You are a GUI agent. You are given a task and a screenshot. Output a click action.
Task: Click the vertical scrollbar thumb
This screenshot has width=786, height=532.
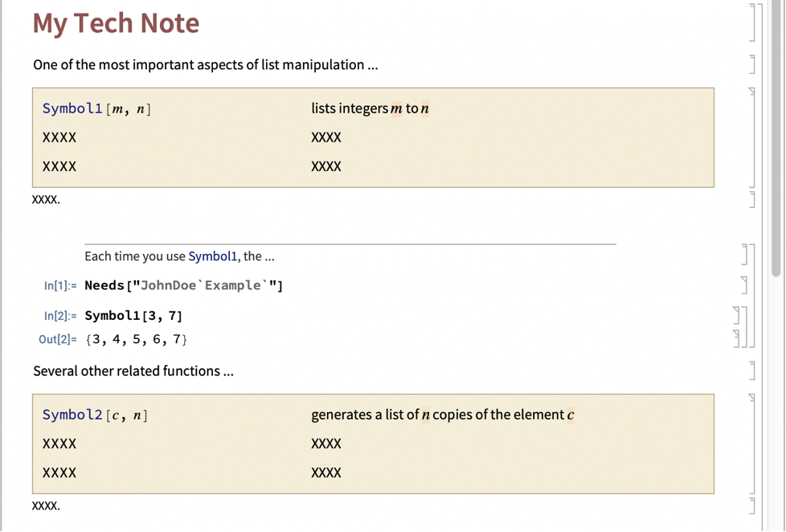(x=776, y=137)
